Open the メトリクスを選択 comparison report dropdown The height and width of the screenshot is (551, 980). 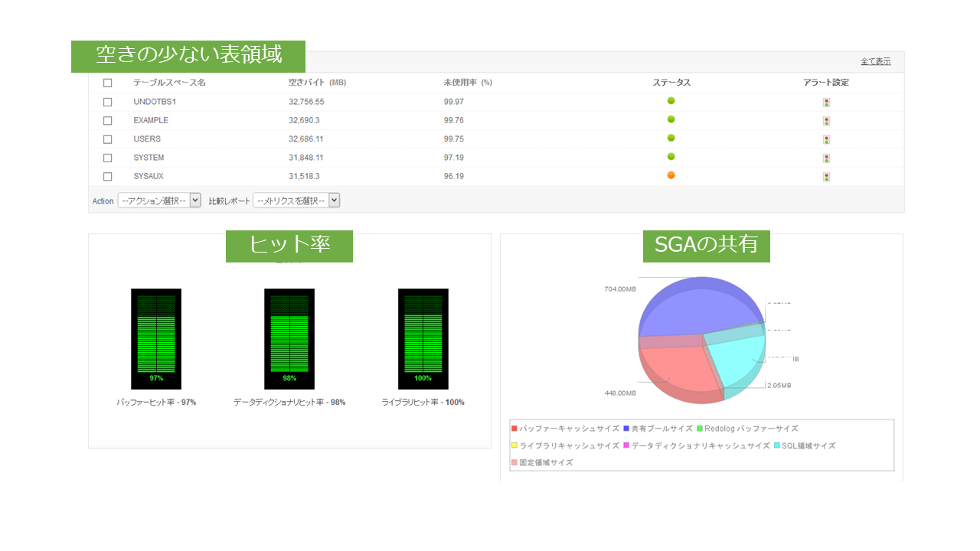296,201
